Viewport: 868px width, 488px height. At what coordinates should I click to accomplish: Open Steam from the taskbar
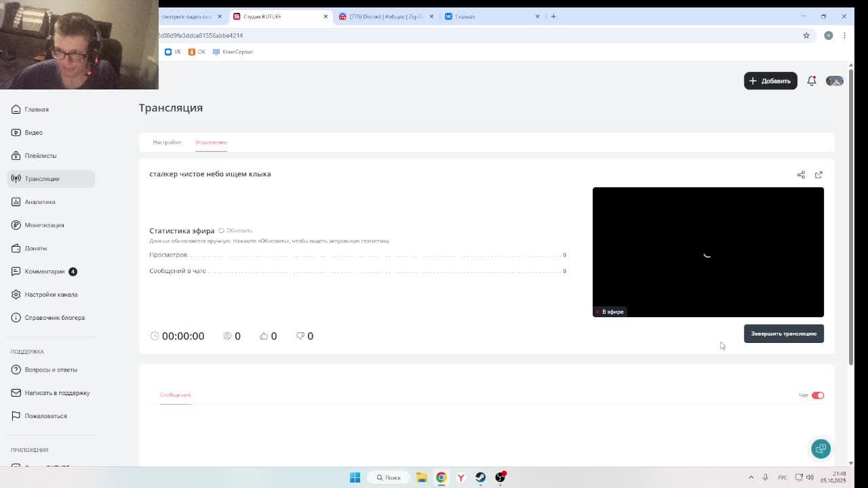480,477
